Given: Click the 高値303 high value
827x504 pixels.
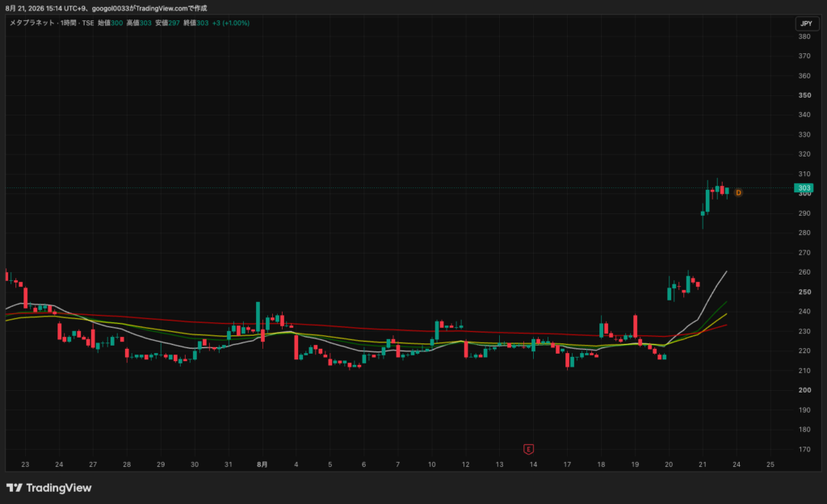Looking at the screenshot, I should pyautogui.click(x=139, y=23).
